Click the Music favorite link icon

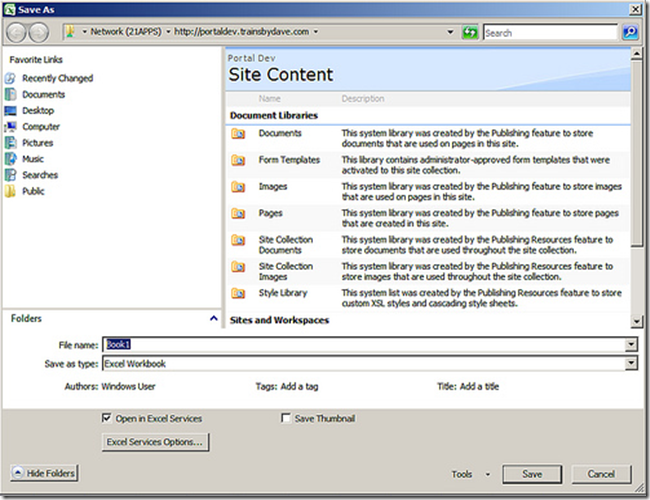click(x=10, y=159)
